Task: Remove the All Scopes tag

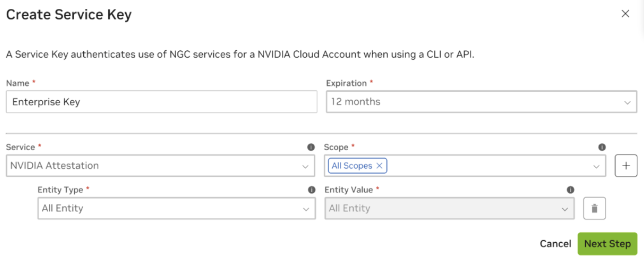Action: point(379,166)
